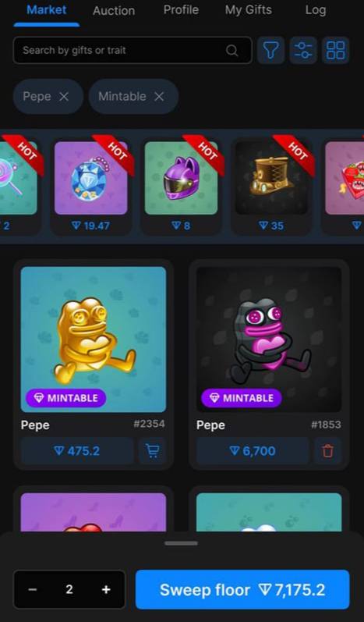Buy the golden Pepe for 475.2
The height and width of the screenshot is (622, 364).
pyautogui.click(x=77, y=451)
